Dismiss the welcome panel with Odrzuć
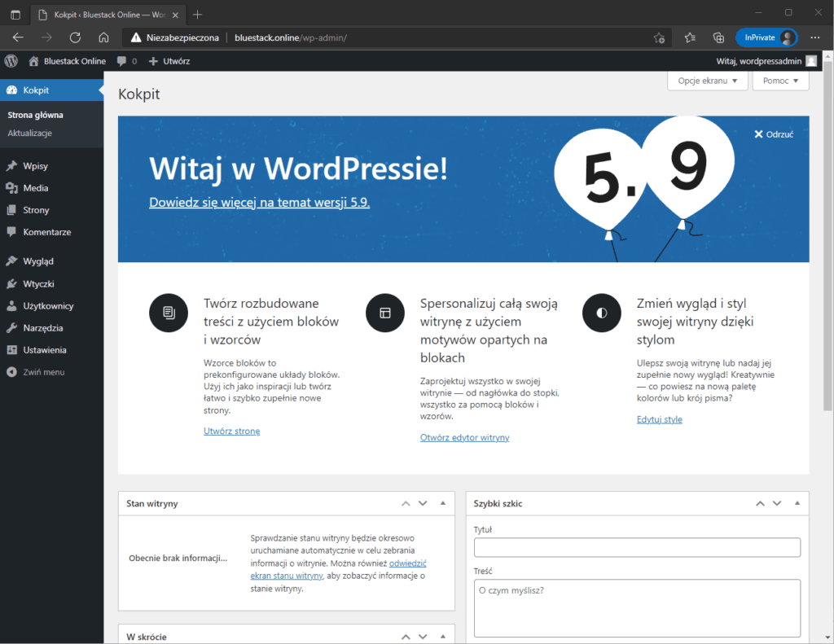 click(774, 134)
